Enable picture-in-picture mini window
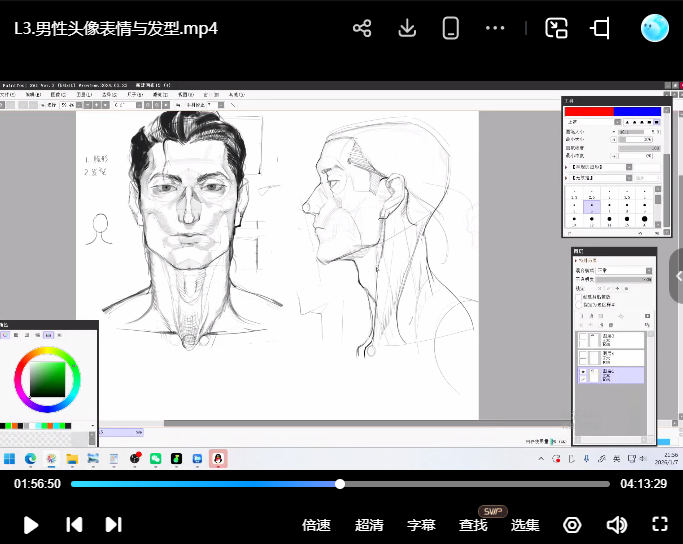Image resolution: width=683 pixels, height=544 pixels. coord(556,28)
